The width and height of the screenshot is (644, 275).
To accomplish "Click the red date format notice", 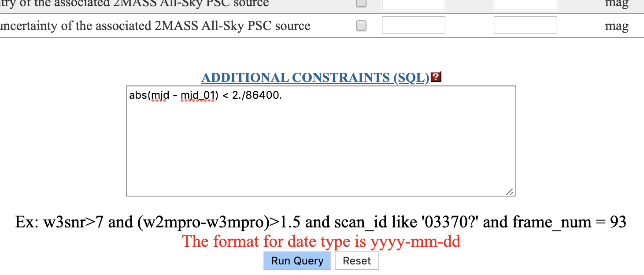I will [x=321, y=242].
